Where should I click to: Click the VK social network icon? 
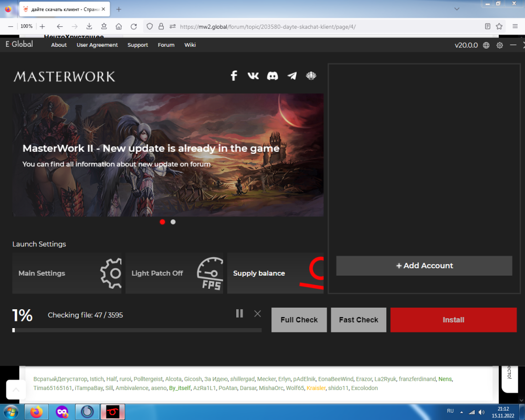tap(253, 76)
